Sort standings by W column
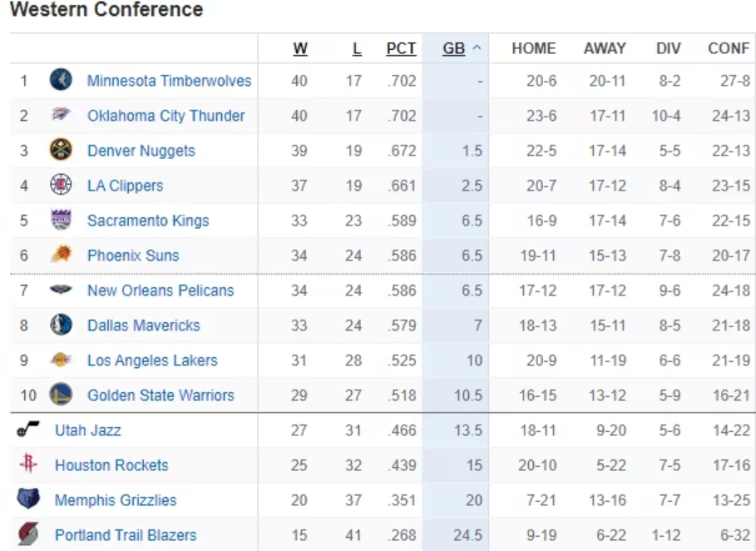Image resolution: width=756 pixels, height=551 pixels. coord(300,48)
